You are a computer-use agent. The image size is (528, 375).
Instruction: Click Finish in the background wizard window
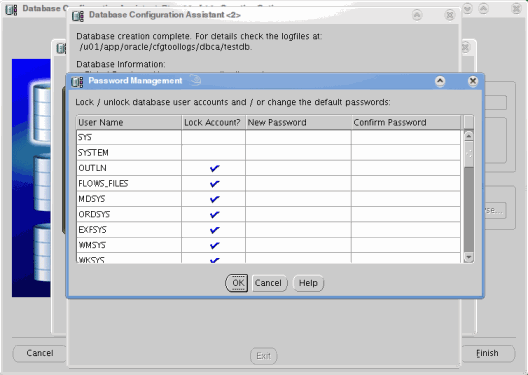click(487, 353)
